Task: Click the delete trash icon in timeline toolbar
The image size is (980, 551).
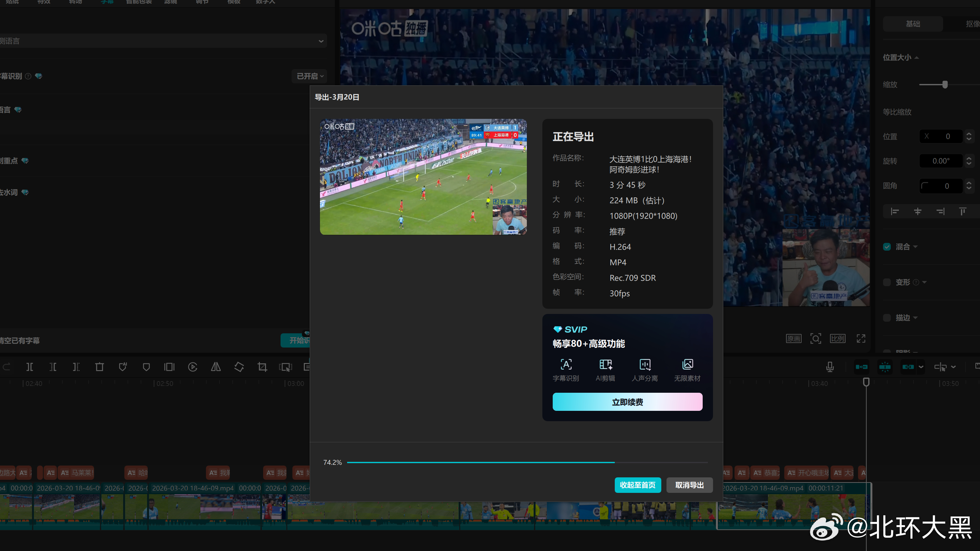Action: (x=99, y=367)
